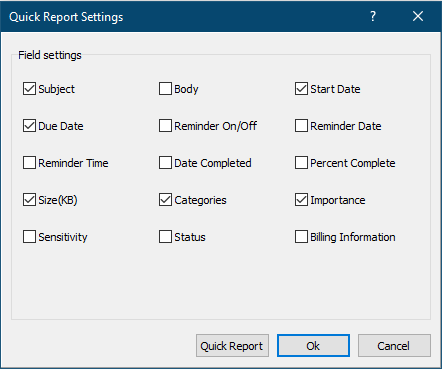Image resolution: width=442 pixels, height=369 pixels.
Task: Click the Quick Report button
Action: [x=232, y=346]
